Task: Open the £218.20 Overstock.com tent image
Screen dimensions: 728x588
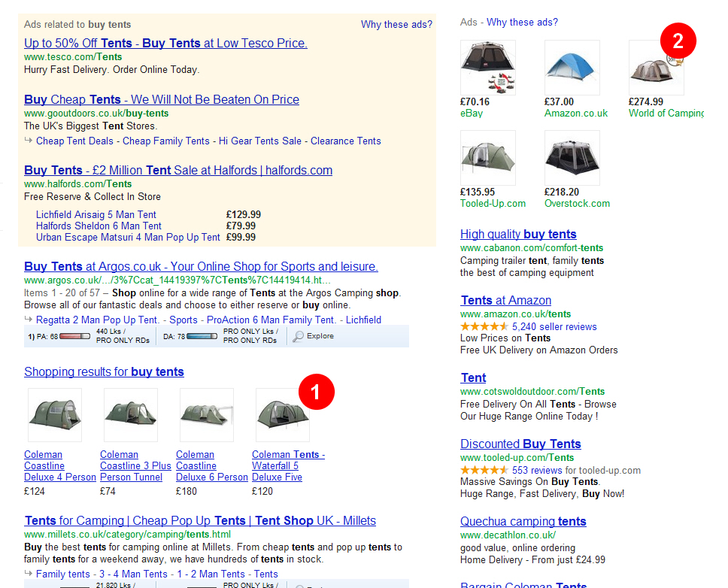Action: 572,158
